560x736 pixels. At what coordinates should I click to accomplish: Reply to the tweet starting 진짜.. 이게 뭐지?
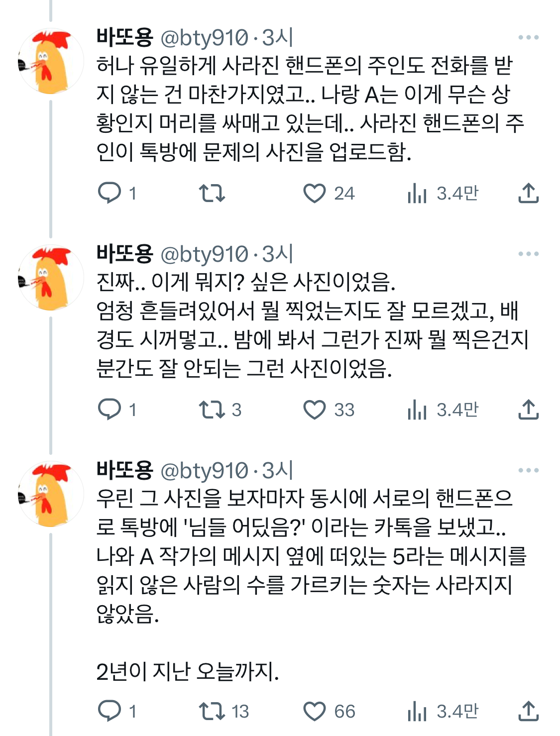110,410
